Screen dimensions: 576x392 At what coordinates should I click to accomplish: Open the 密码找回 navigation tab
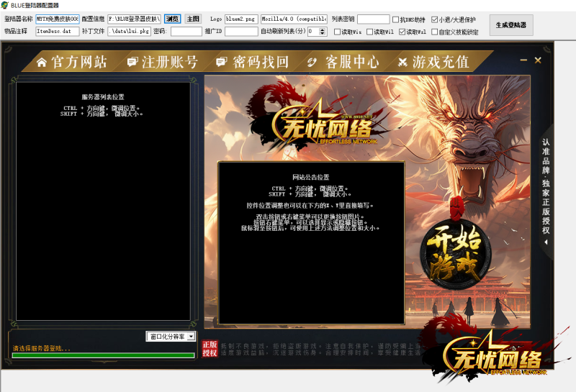tap(253, 62)
